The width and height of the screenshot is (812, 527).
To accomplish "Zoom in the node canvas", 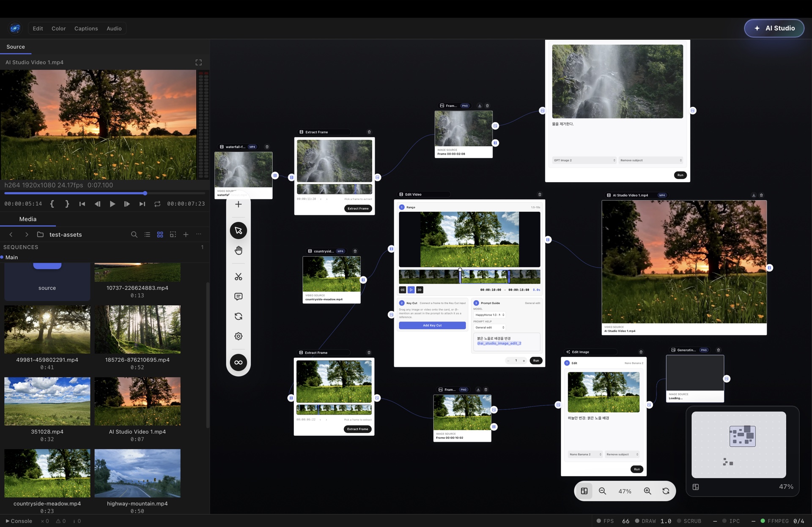I will point(647,491).
